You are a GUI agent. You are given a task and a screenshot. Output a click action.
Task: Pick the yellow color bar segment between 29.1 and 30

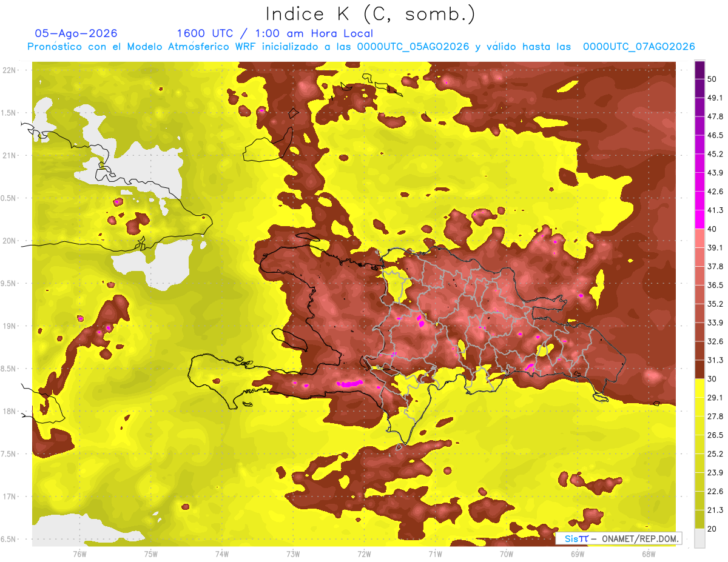[699, 388]
